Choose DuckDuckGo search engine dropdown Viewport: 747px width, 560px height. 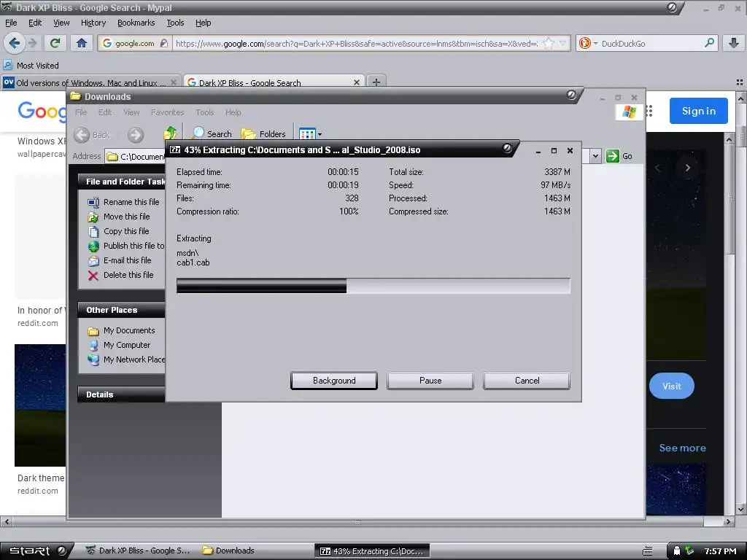[588, 43]
